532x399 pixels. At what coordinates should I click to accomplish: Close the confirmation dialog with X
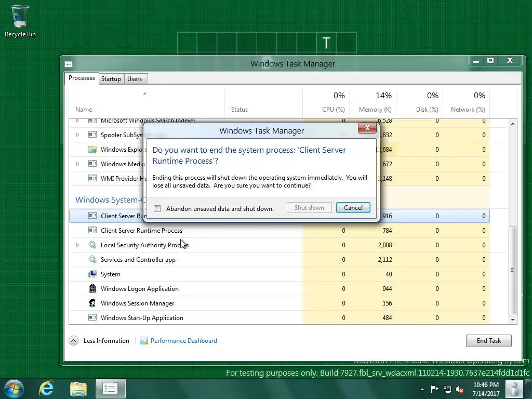[x=367, y=128]
